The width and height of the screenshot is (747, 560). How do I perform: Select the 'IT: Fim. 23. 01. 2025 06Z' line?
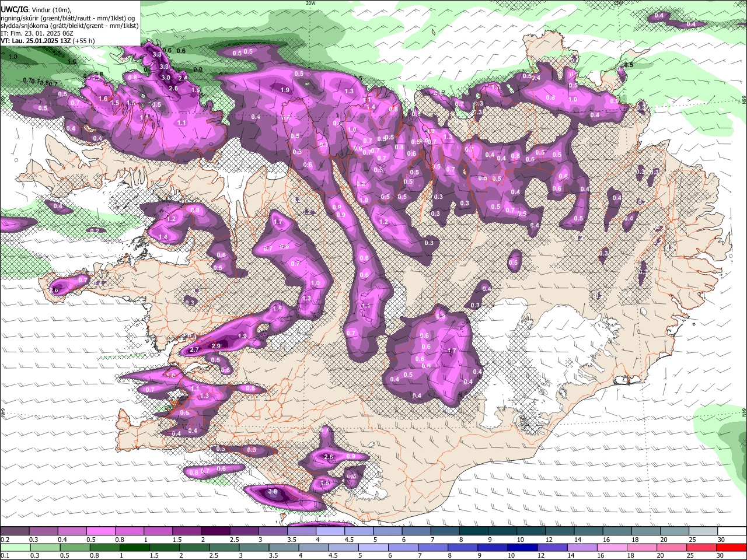(37, 33)
